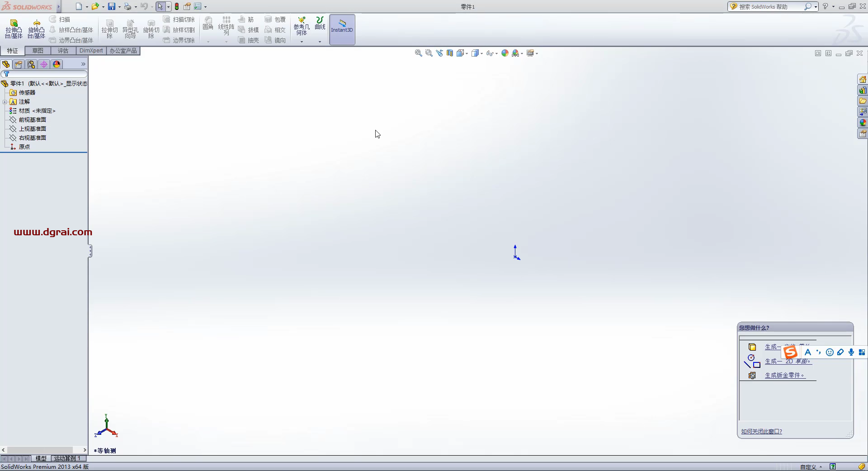Open File Explorer folder icon in task pane
The image size is (868, 471).
coord(863,101)
